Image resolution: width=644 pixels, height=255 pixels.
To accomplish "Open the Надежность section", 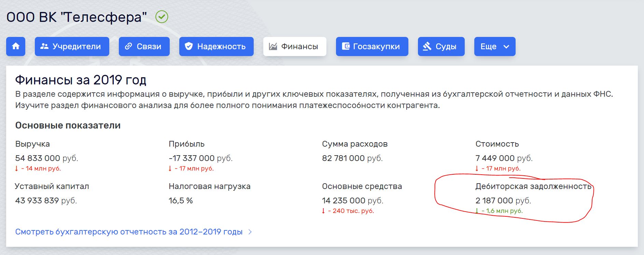I will tap(216, 46).
